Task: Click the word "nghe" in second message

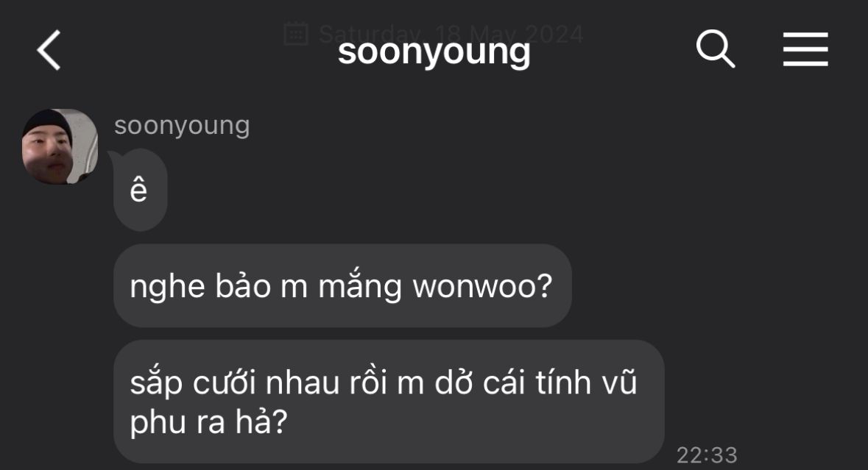Action: point(167,288)
